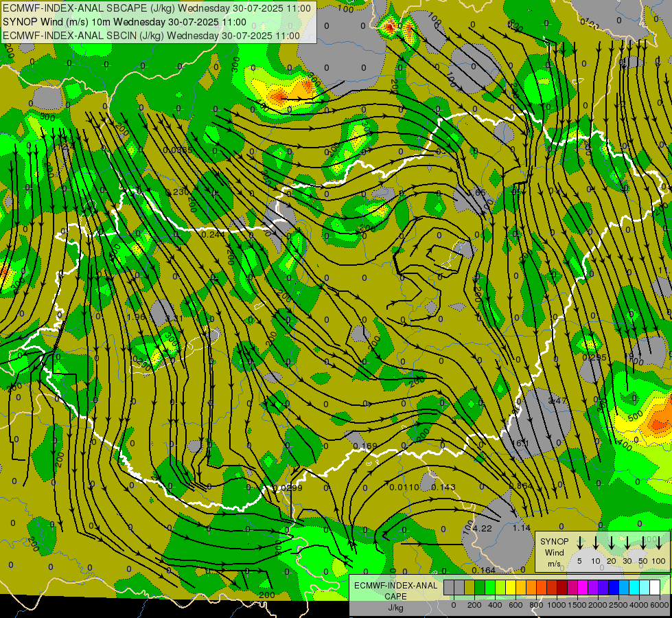Click the map value '1.96'
672x618 pixels.
pos(137,317)
